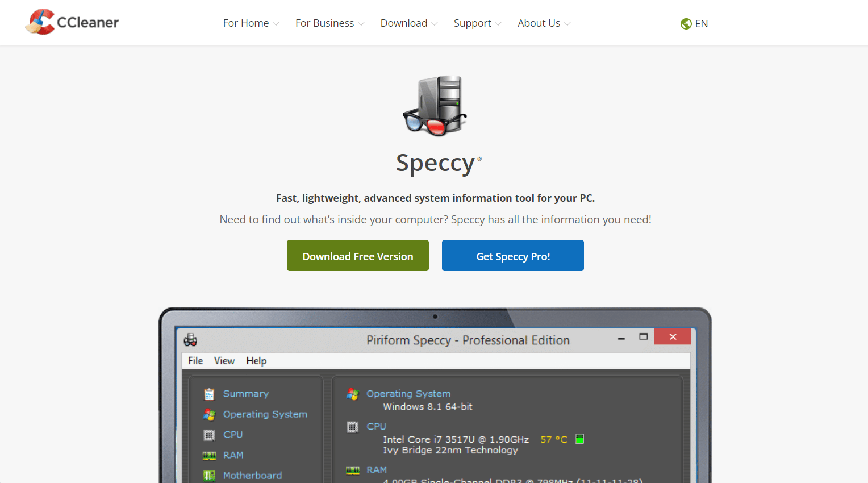The image size is (868, 483).
Task: Select Motherboard in Speccy sidebar
Action: (x=252, y=476)
